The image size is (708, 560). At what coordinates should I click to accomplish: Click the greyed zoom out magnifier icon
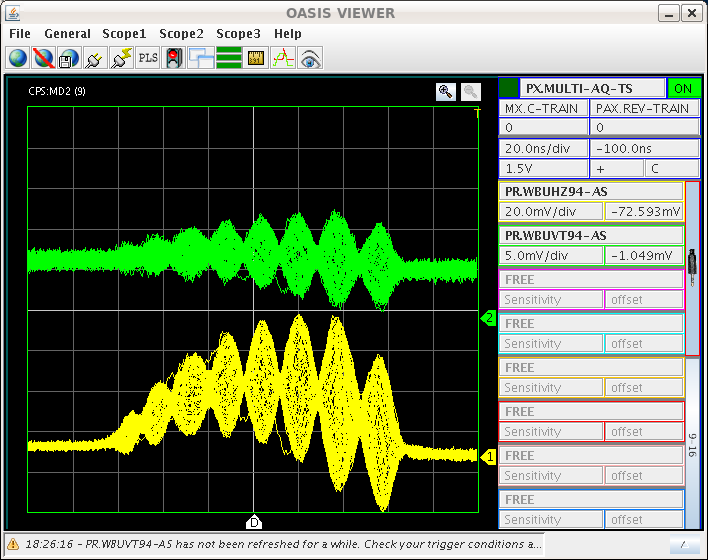pos(471,92)
